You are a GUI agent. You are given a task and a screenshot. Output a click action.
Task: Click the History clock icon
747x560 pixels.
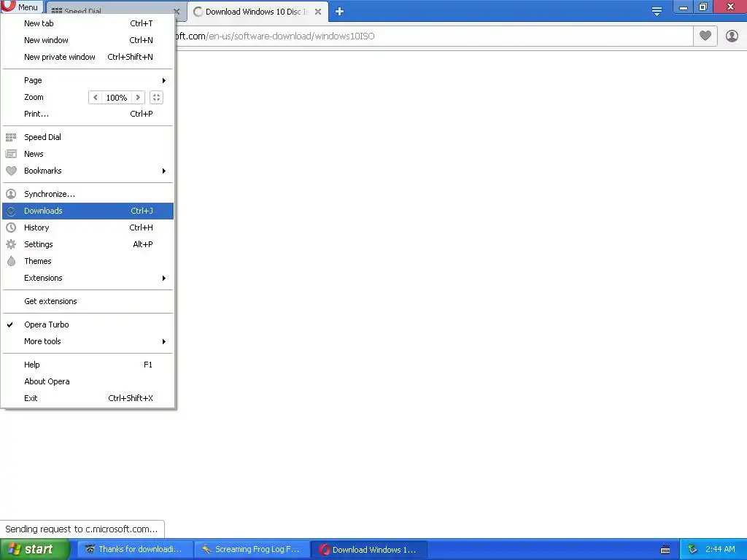click(x=11, y=227)
